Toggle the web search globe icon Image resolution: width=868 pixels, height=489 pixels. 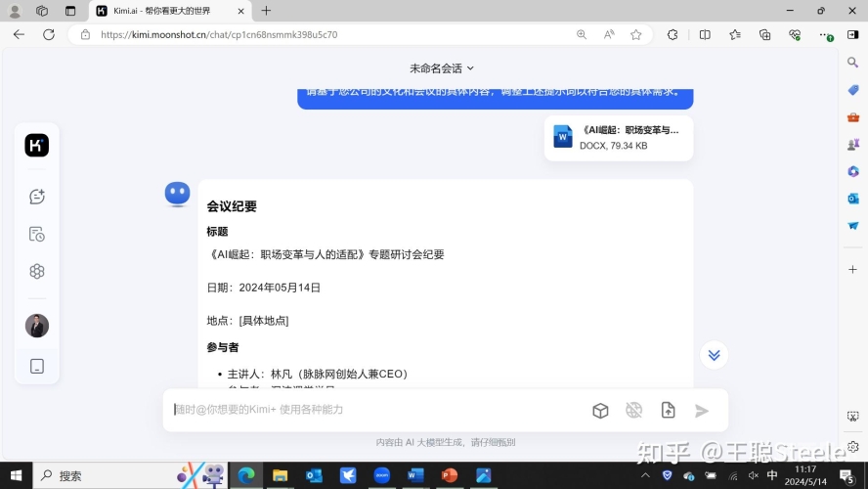point(633,410)
